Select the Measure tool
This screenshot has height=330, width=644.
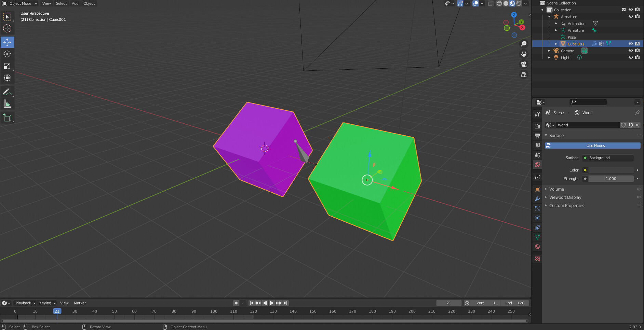pos(7,104)
